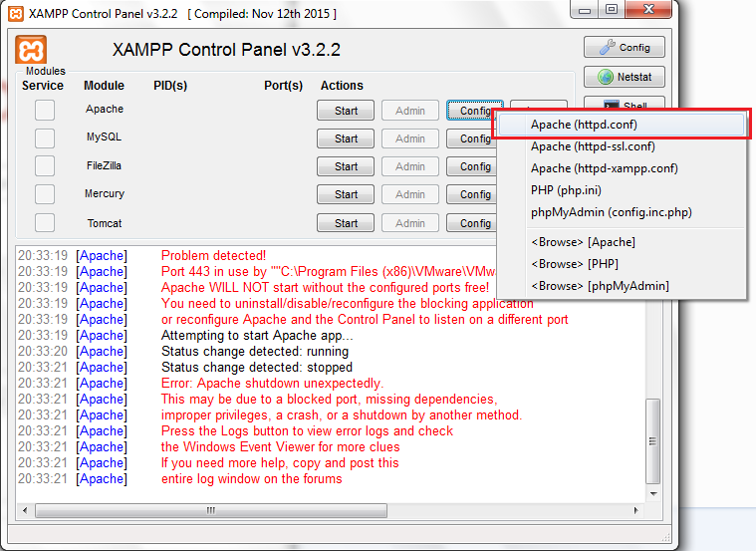
Task: Open the Netstat globe button
Action: click(625, 77)
